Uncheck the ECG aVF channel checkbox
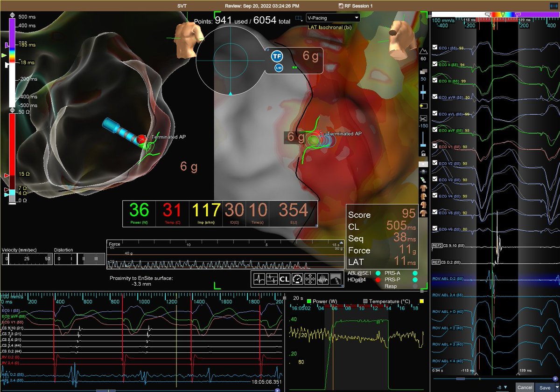This screenshot has height=392, width=560. click(435, 130)
